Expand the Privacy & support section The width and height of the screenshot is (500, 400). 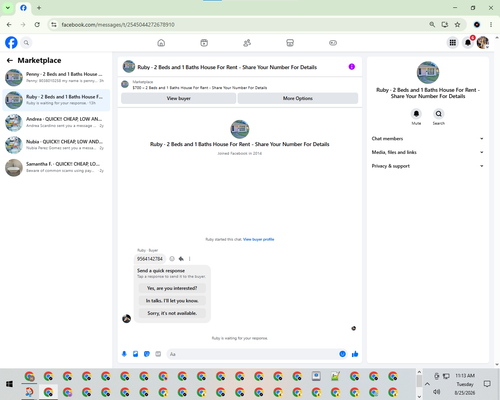pyautogui.click(x=428, y=166)
